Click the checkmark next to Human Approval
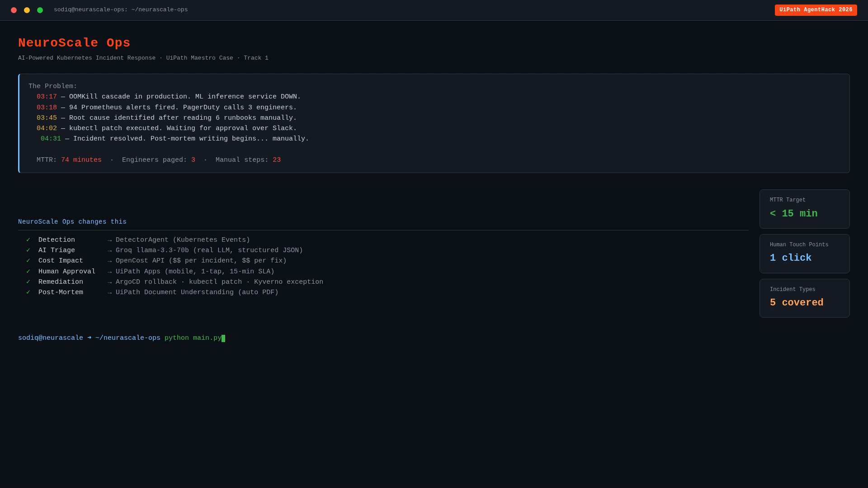This screenshot has height=488, width=868. (28, 272)
